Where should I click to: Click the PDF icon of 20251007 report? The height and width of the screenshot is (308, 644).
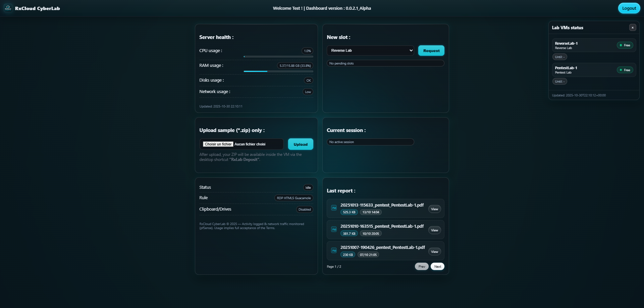click(334, 251)
